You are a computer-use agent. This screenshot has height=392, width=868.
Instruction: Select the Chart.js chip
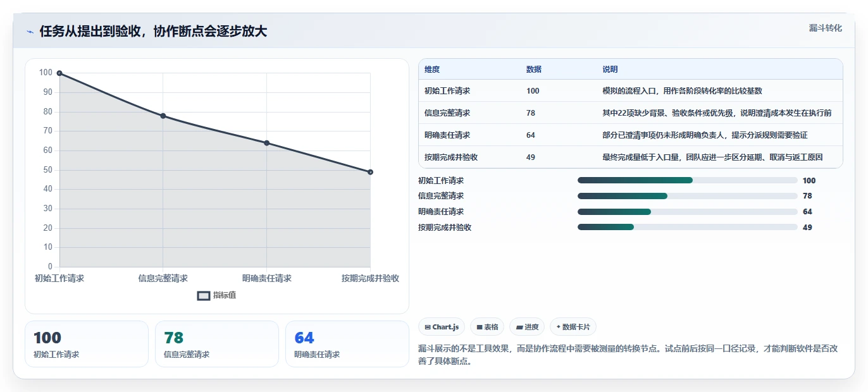point(442,327)
